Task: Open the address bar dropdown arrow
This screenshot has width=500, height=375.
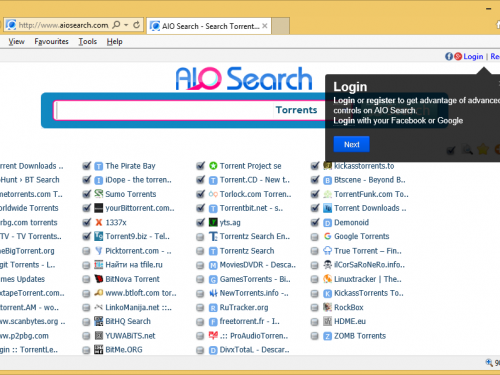Action: pos(126,25)
